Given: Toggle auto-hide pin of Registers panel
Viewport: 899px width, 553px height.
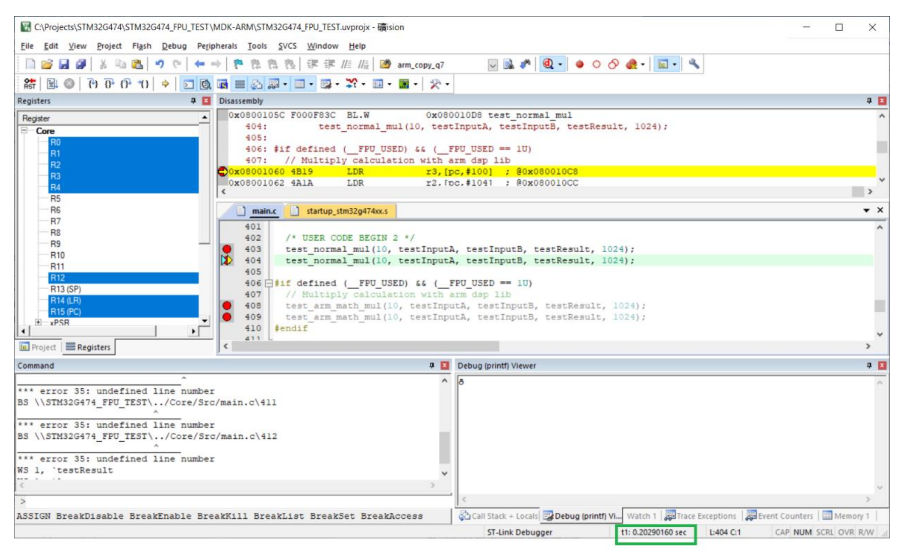Looking at the screenshot, I should point(193,101).
